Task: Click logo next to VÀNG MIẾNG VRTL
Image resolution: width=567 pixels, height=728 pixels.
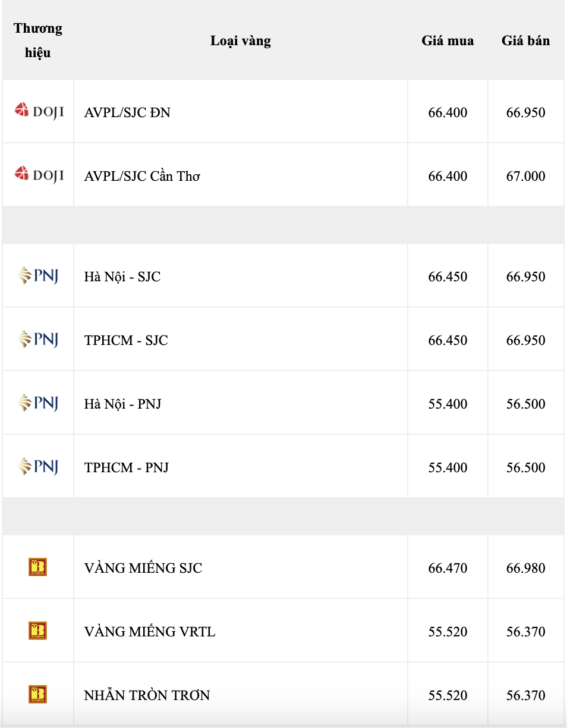Action: coord(38,631)
